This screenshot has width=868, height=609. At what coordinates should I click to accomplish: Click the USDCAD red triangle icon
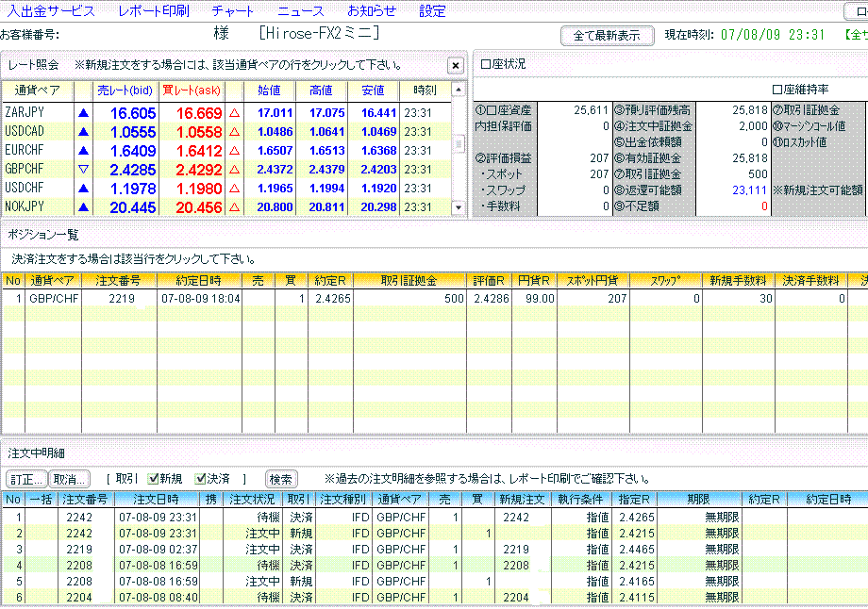tap(234, 132)
